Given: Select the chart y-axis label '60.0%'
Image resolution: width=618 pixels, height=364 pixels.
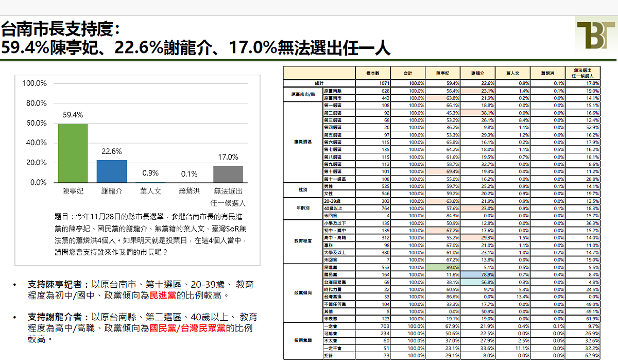Looking at the screenshot, I should click(37, 123).
